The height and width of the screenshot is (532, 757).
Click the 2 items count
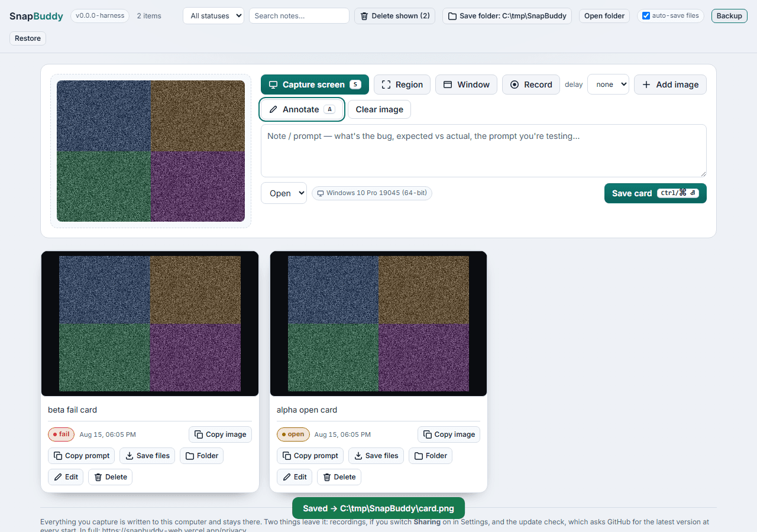(149, 16)
